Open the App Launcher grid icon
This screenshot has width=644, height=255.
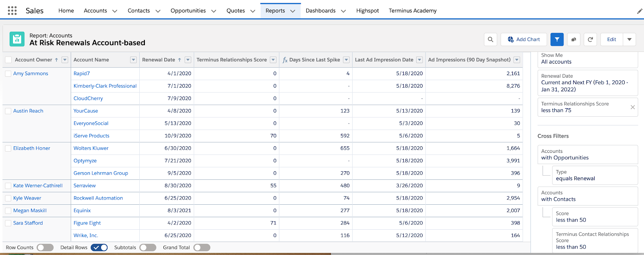click(12, 10)
